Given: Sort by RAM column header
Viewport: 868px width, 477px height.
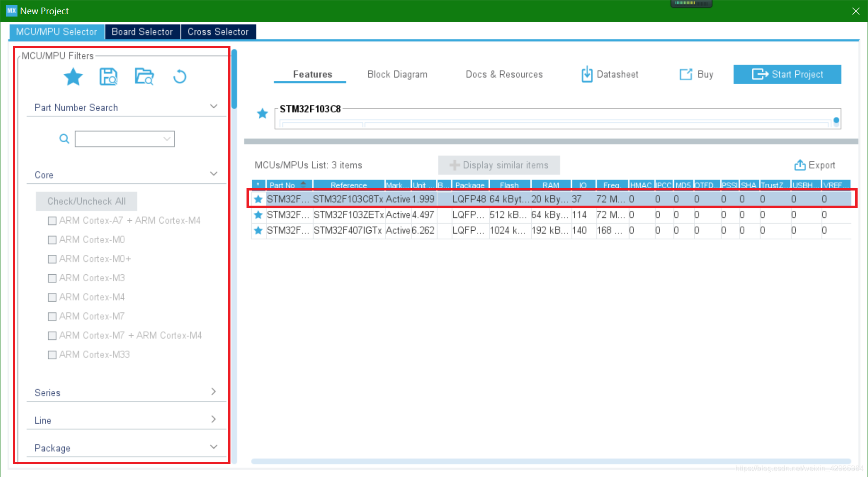Looking at the screenshot, I should (551, 185).
